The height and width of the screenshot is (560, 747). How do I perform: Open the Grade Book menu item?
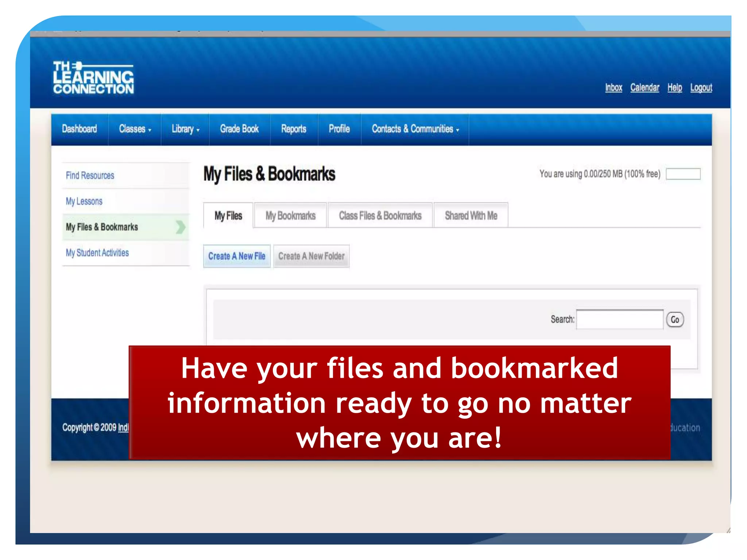[x=239, y=129]
